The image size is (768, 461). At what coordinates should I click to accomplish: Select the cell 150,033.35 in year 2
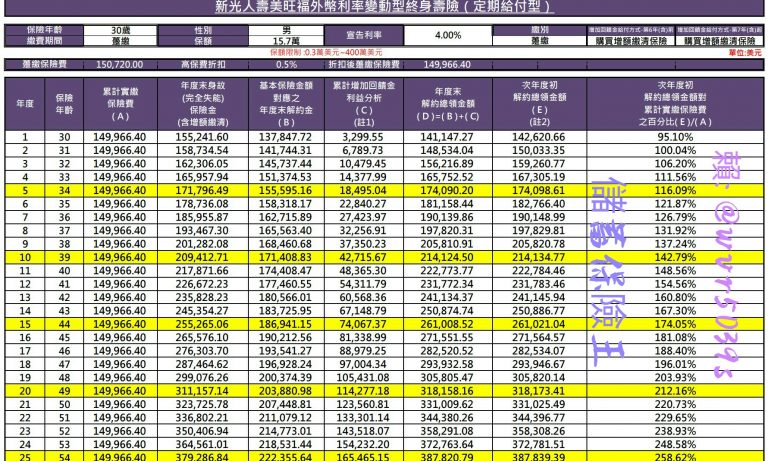tap(539, 150)
